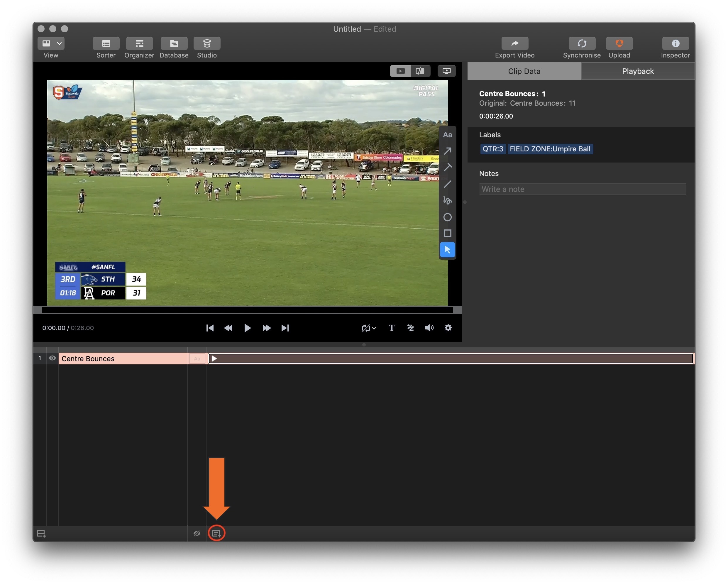Open the loop playback dropdown

(368, 328)
